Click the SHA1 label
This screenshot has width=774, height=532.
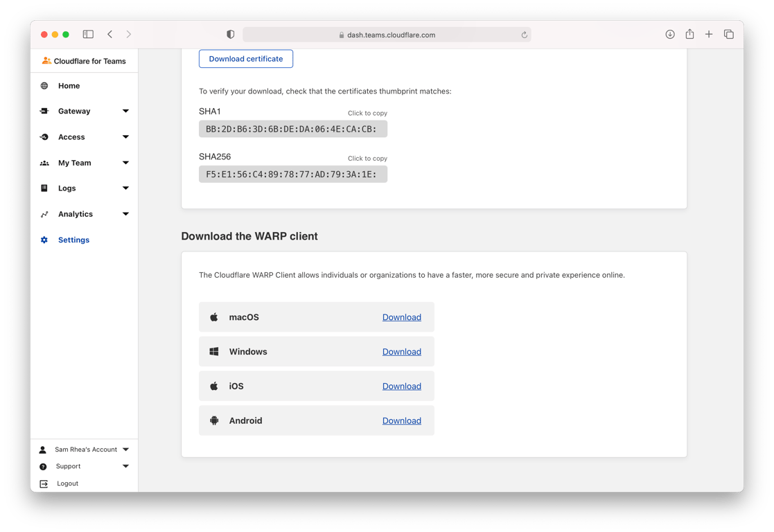pyautogui.click(x=210, y=112)
